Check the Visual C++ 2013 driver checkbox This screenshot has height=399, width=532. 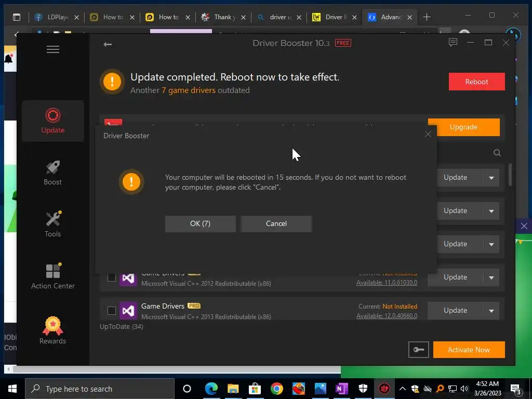coord(112,311)
